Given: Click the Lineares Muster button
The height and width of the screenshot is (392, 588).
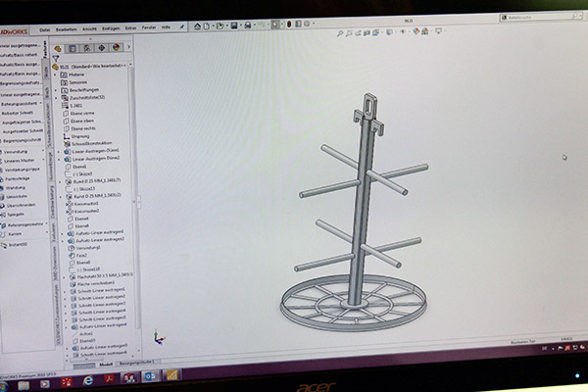Looking at the screenshot, I should coord(20,160).
